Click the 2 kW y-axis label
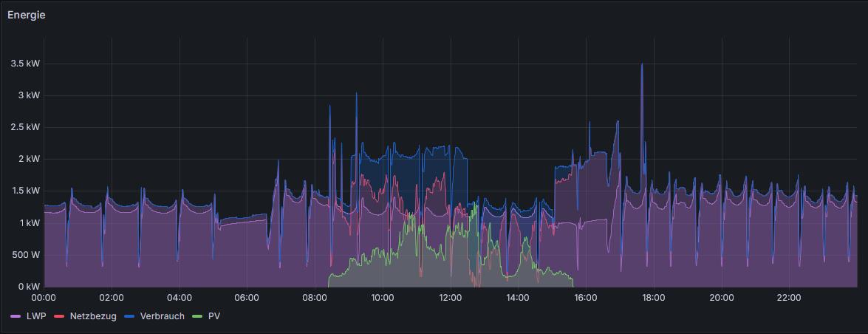Screen dimensions: 868x334 (29, 159)
